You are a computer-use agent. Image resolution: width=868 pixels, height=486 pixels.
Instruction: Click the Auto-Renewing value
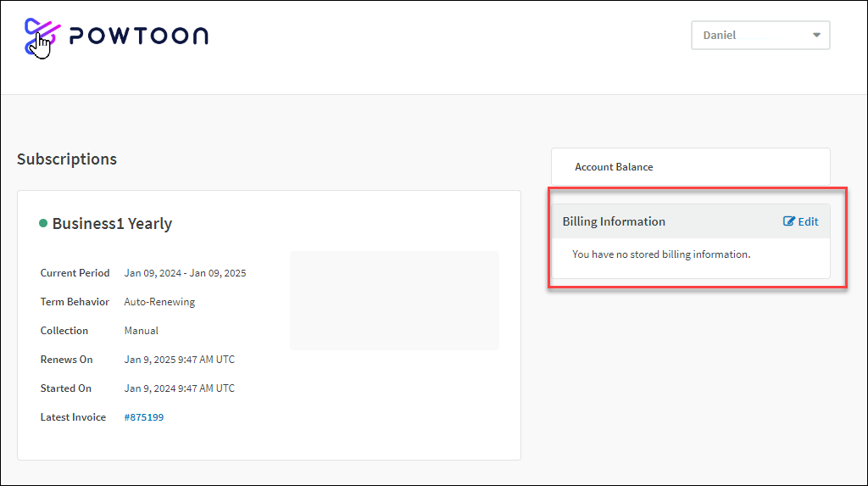tap(159, 301)
